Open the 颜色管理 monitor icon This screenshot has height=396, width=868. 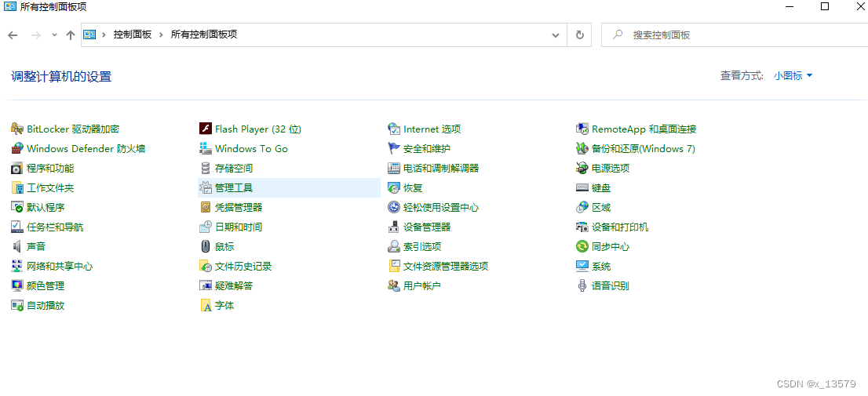tap(17, 286)
